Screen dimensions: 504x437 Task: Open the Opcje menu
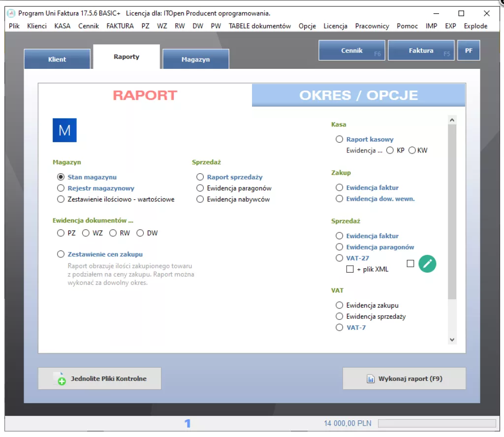click(x=307, y=26)
